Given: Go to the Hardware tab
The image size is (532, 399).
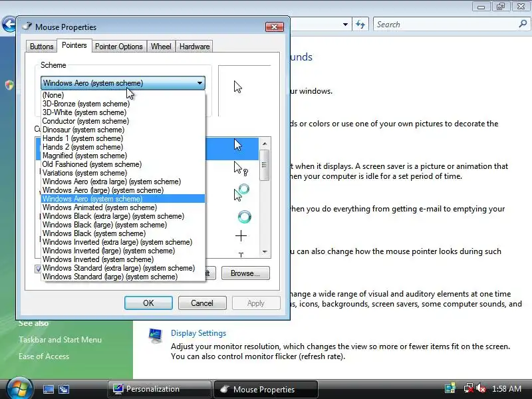Looking at the screenshot, I should tap(194, 47).
